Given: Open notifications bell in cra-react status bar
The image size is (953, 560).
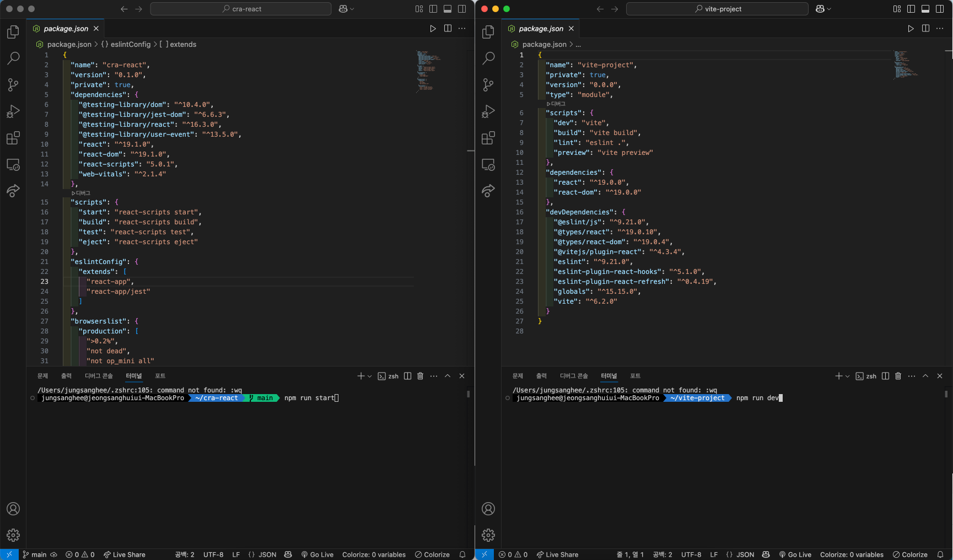Looking at the screenshot, I should (462, 554).
